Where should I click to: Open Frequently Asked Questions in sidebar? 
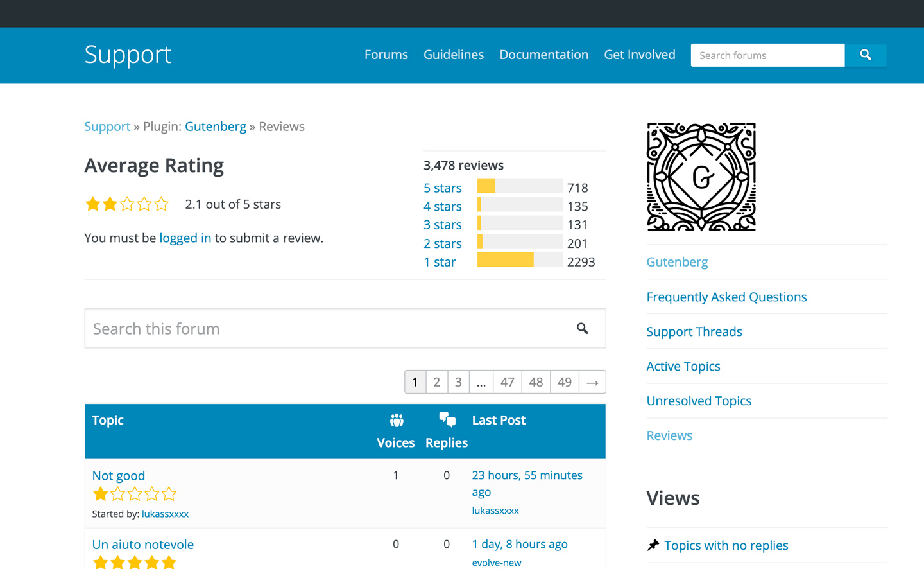pos(726,297)
